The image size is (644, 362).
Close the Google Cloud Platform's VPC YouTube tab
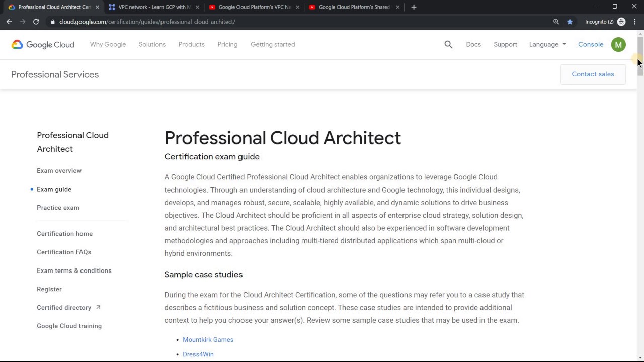(x=298, y=7)
